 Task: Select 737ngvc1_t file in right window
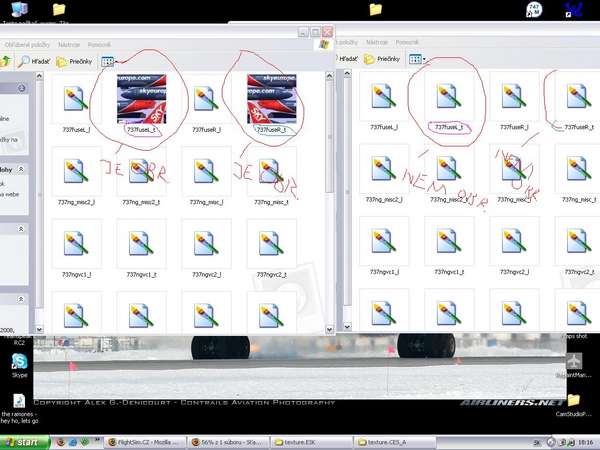coord(449,246)
